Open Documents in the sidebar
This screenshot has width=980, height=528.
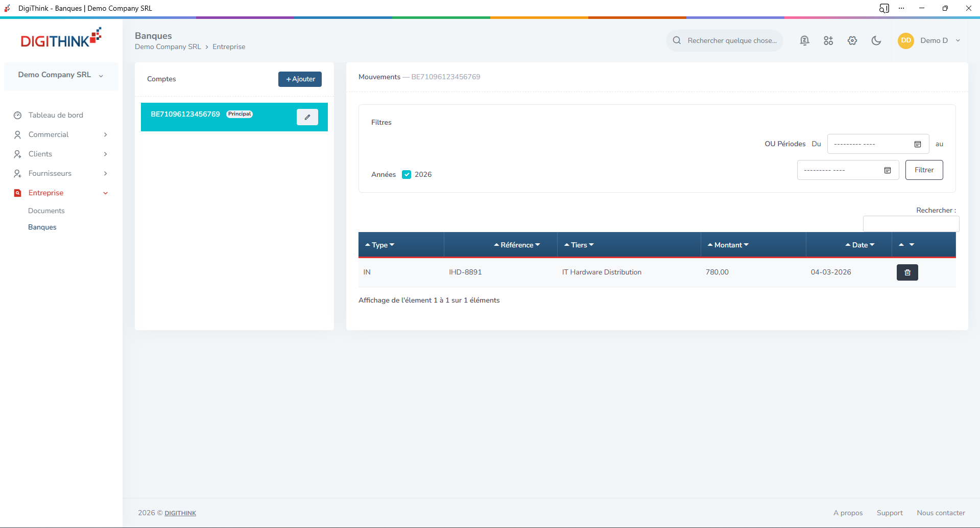[x=46, y=211]
